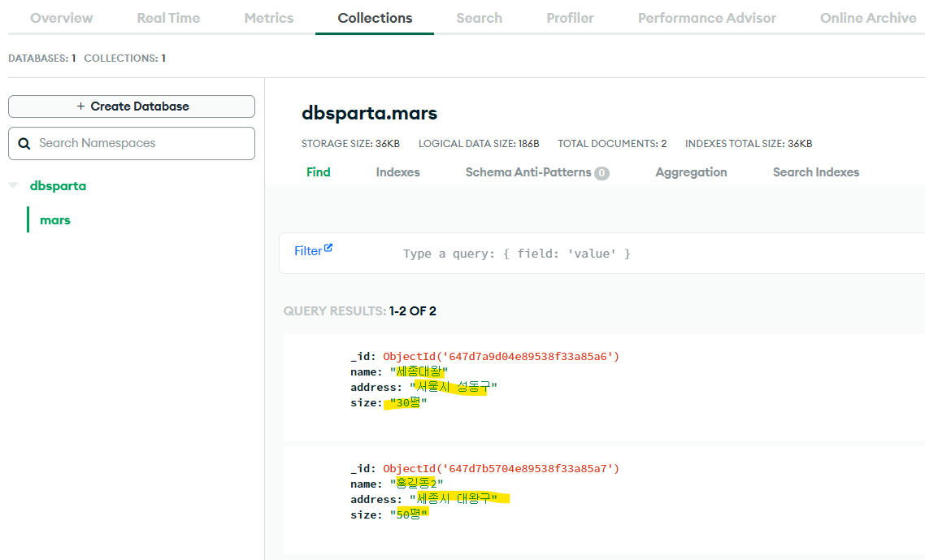Viewport: 925px width, 560px height.
Task: Click TOTAL DOCUMENTS: 2 stat
Action: (x=612, y=143)
